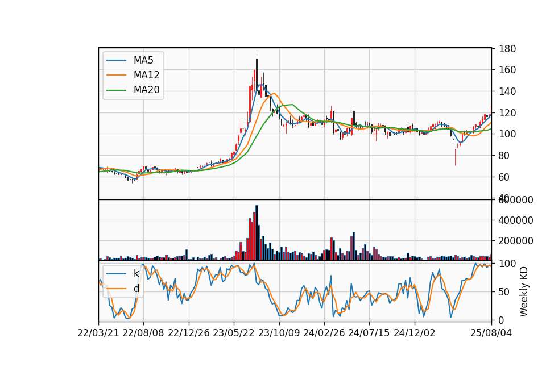The image size is (546, 392).
Task: Click the 22/08/08 date tick label
Action: [x=143, y=333]
